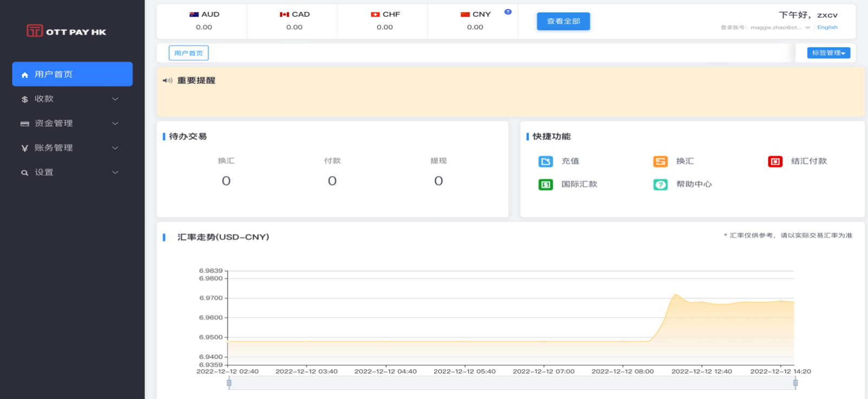Click the CAD balance 0.00 value
868x399 pixels.
(x=294, y=27)
